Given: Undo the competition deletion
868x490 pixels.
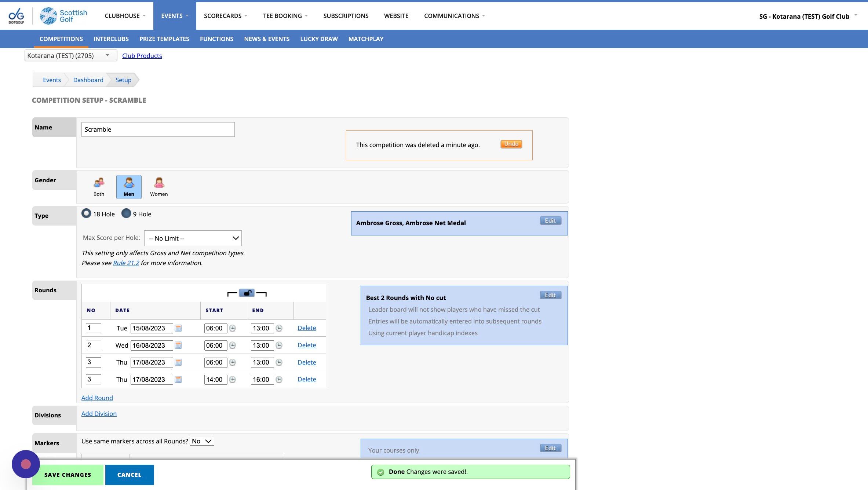Looking at the screenshot, I should (x=511, y=144).
